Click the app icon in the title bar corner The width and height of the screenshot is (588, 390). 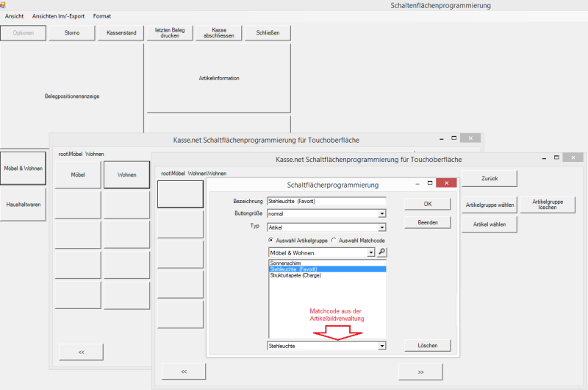click(4, 4)
